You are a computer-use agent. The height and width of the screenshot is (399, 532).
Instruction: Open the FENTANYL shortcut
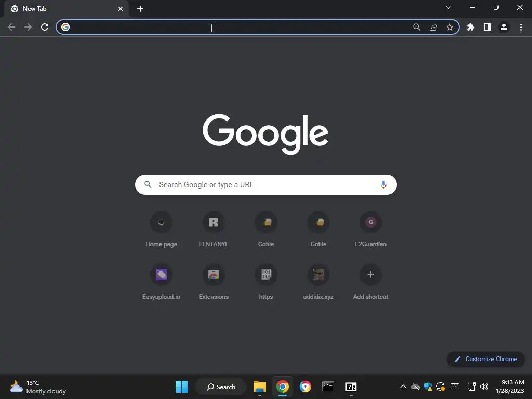pos(214,229)
